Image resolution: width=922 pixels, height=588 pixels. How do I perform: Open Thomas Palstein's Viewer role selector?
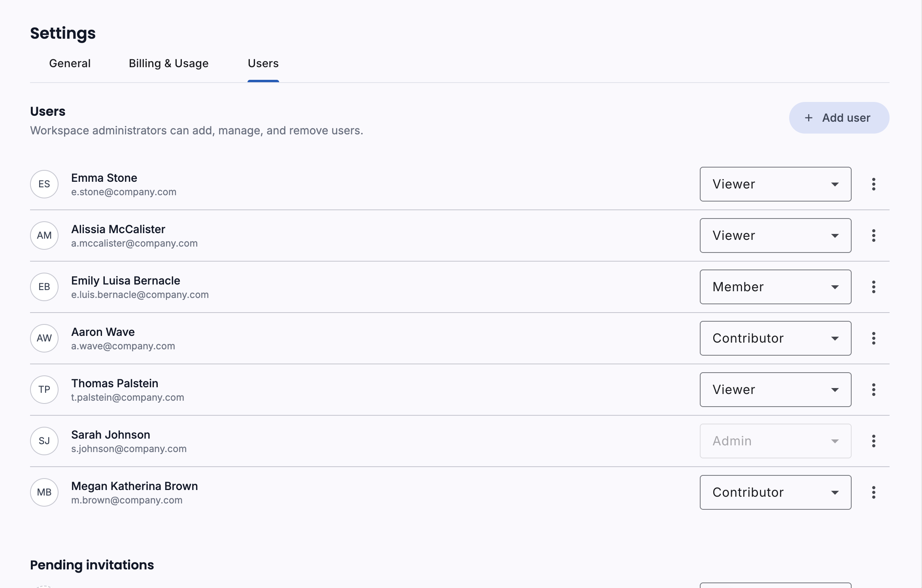pyautogui.click(x=775, y=390)
